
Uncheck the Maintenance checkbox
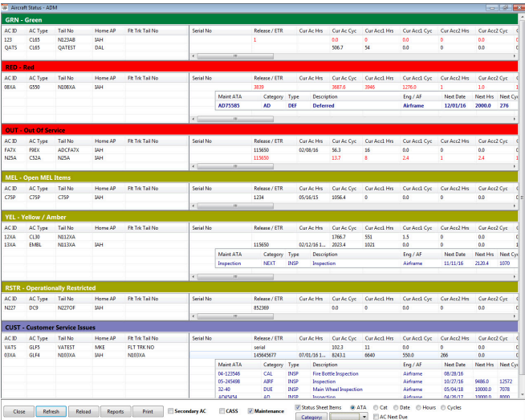[250, 411]
